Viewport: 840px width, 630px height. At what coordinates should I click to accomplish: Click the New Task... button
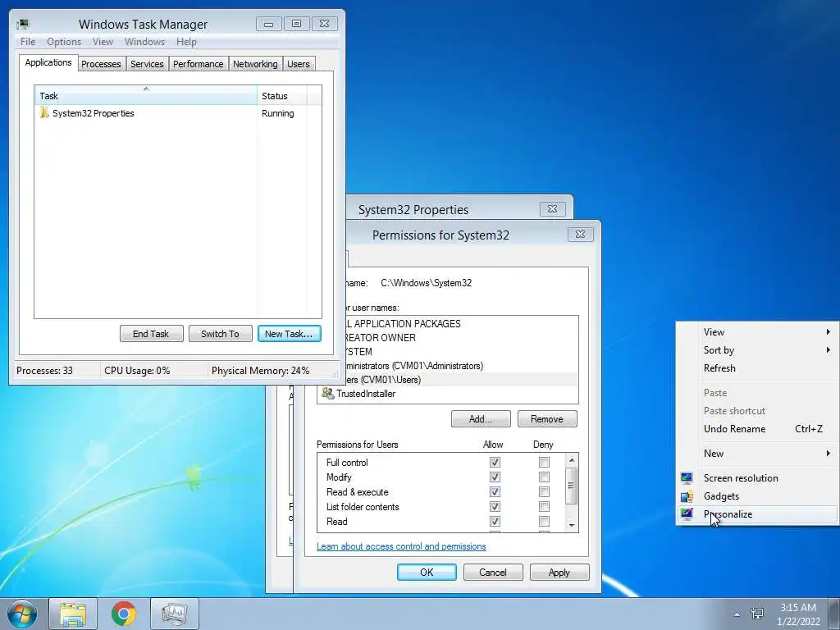click(289, 334)
